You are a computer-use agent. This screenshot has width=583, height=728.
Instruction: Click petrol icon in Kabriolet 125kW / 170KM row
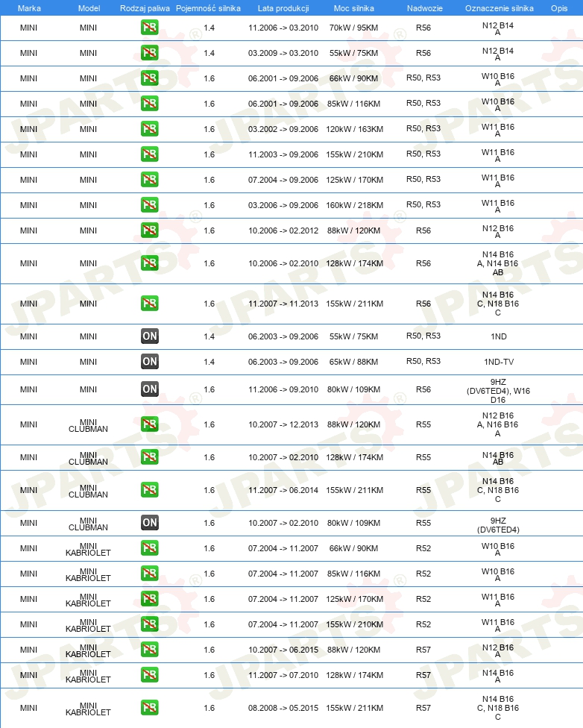(x=149, y=599)
